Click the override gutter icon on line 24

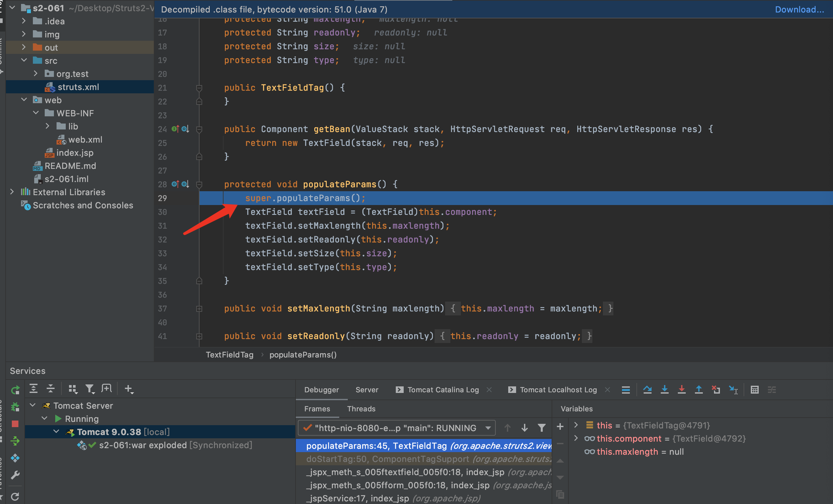[175, 129]
